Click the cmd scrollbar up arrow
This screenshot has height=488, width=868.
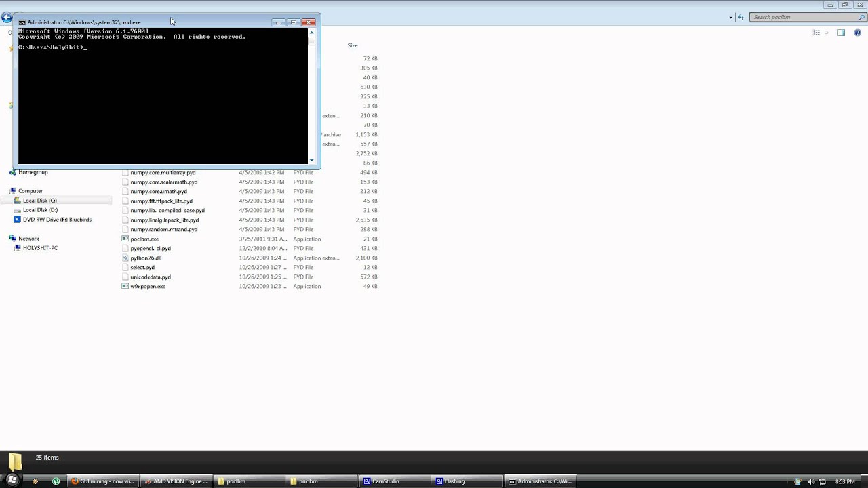(x=311, y=32)
